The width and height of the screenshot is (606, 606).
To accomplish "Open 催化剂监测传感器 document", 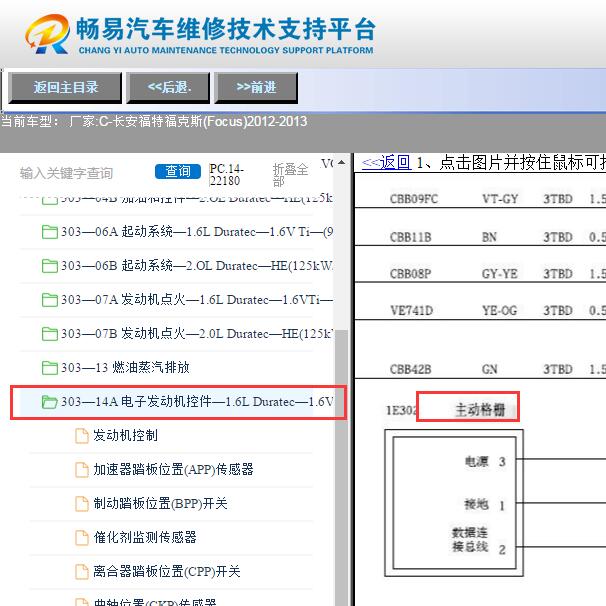I will coord(145,537).
